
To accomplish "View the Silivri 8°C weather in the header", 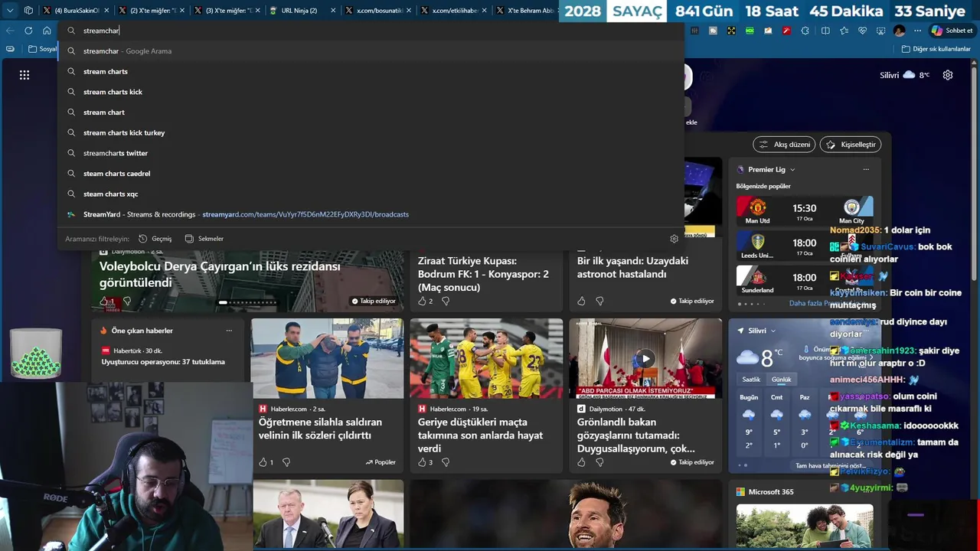I will [x=904, y=75].
